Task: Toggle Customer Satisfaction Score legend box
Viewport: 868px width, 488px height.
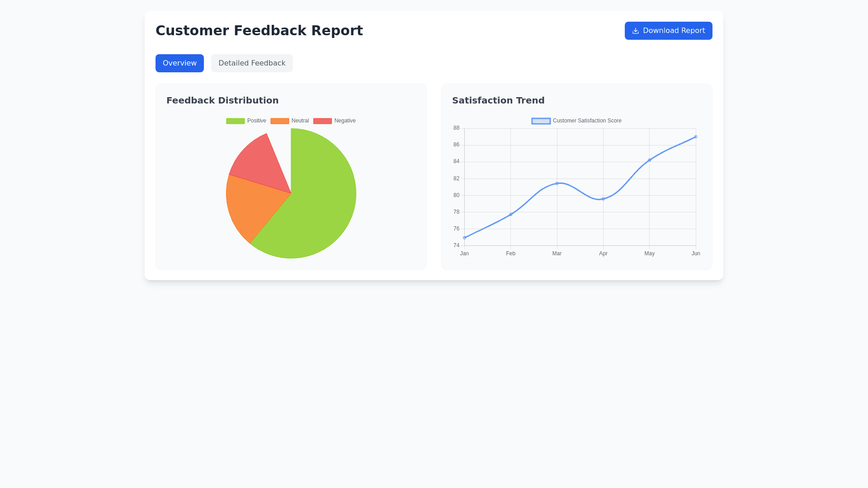Action: pos(541,121)
